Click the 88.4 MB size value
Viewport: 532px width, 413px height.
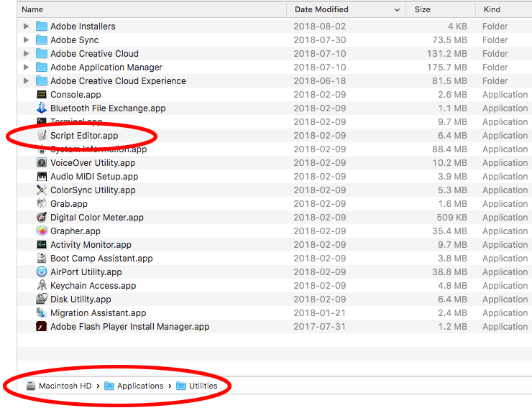tap(449, 149)
